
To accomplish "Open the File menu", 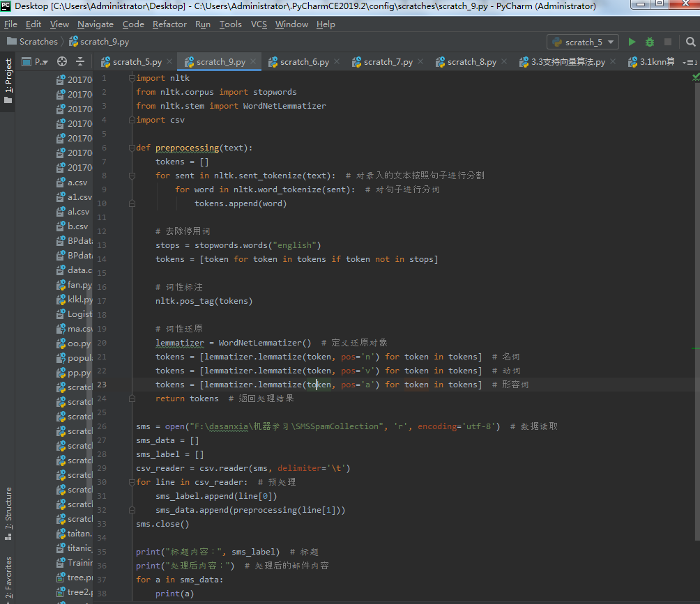I will coord(10,24).
